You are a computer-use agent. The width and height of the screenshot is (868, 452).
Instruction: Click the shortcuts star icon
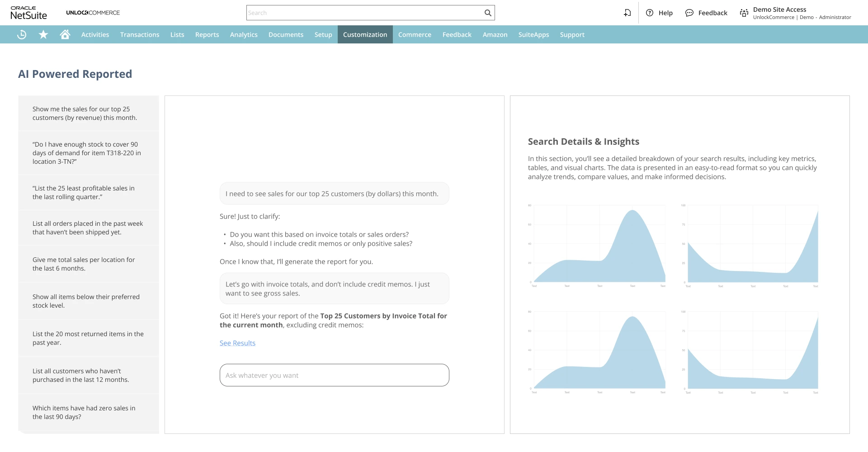point(43,35)
